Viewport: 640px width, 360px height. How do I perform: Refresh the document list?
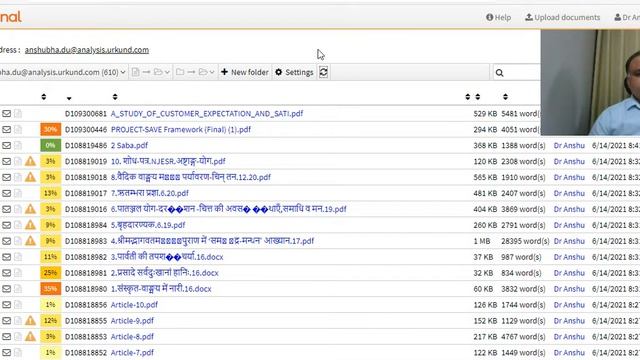323,72
